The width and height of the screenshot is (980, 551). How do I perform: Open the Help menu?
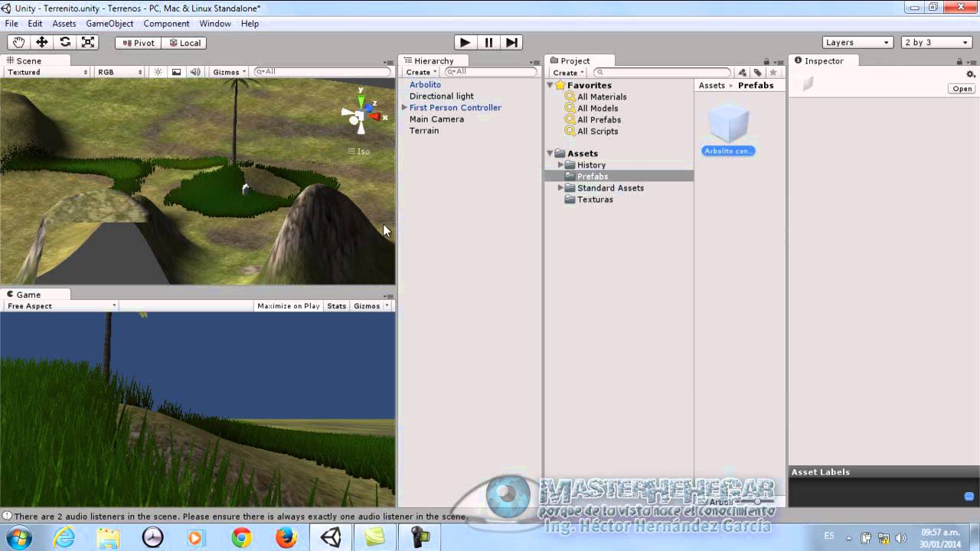(x=250, y=24)
